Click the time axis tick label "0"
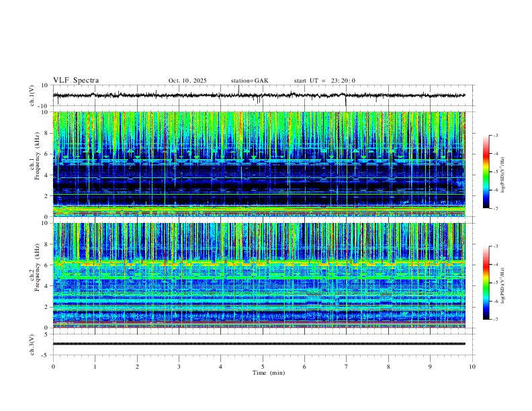532x411 pixels. click(x=53, y=367)
